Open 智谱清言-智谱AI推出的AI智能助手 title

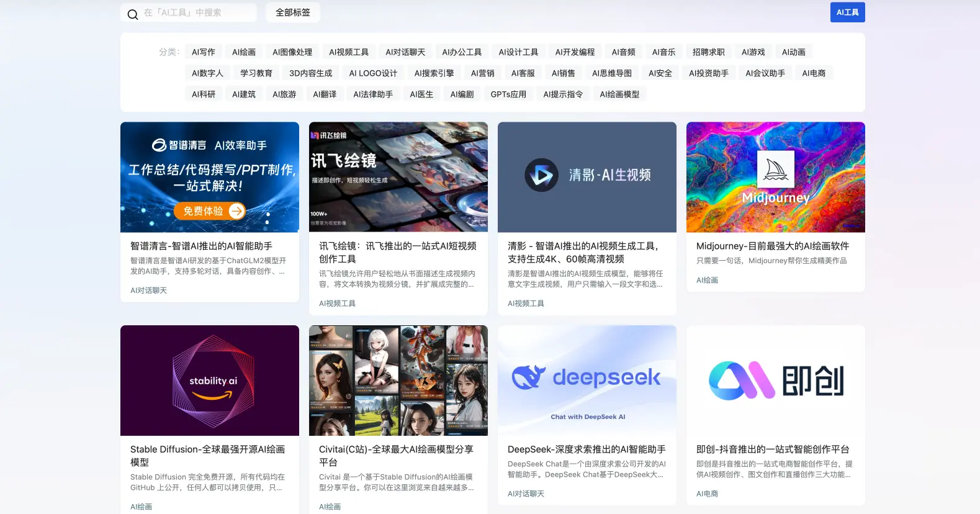click(x=201, y=246)
